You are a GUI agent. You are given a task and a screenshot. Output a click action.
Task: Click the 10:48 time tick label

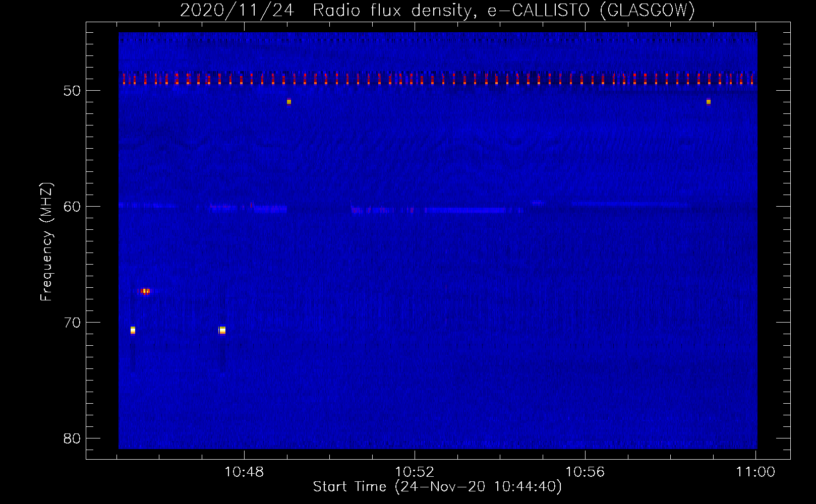click(244, 472)
